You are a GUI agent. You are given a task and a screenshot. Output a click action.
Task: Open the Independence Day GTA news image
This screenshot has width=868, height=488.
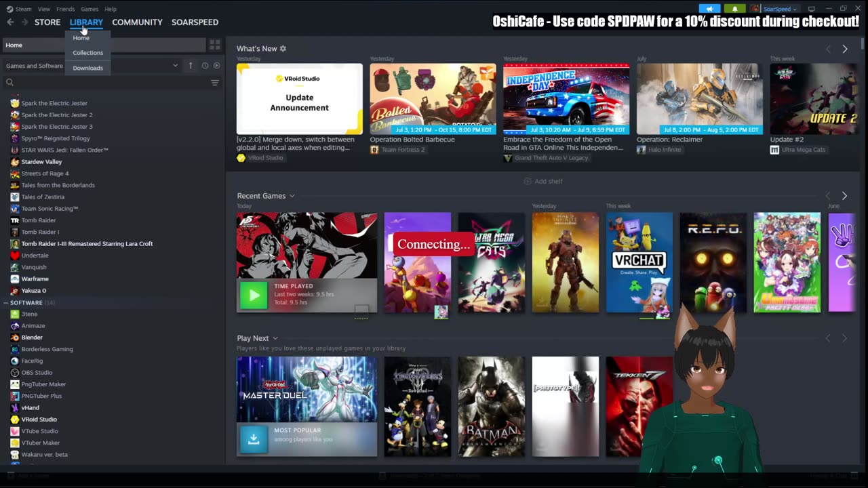(x=566, y=99)
